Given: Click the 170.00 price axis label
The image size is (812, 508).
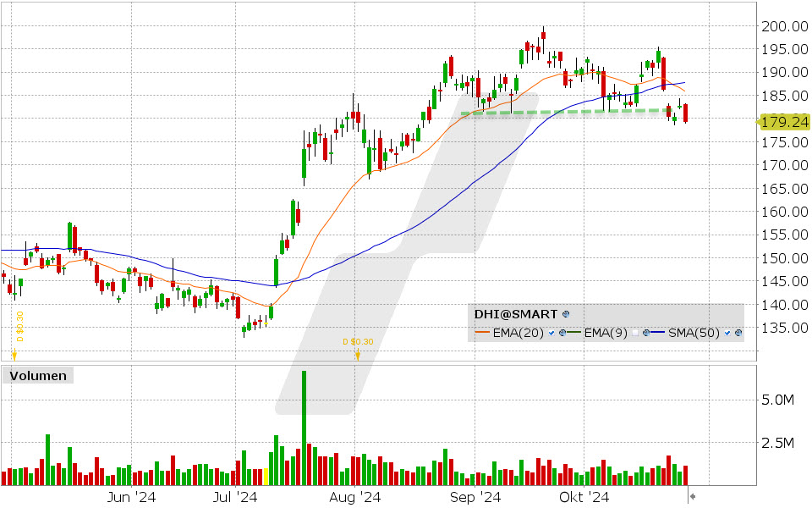Looking at the screenshot, I should [x=785, y=165].
